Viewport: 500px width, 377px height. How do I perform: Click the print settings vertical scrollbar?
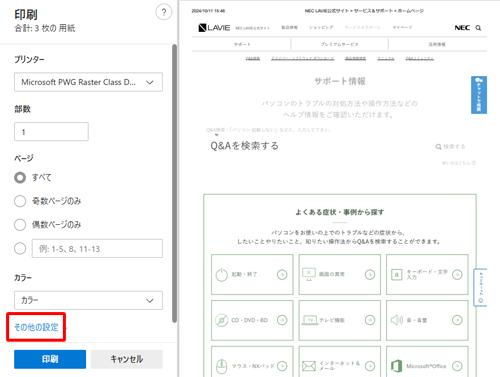[x=174, y=183]
